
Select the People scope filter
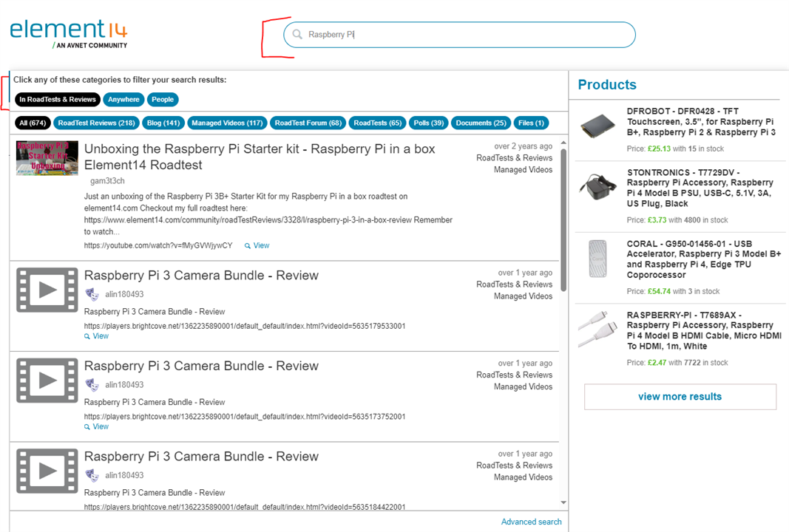[163, 100]
